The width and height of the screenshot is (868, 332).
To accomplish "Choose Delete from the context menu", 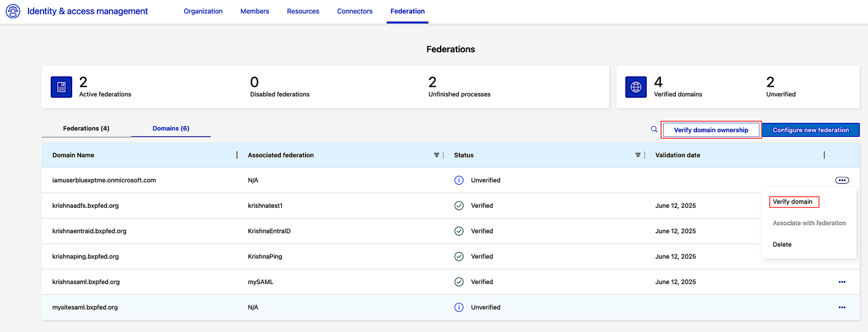I will pyautogui.click(x=782, y=244).
